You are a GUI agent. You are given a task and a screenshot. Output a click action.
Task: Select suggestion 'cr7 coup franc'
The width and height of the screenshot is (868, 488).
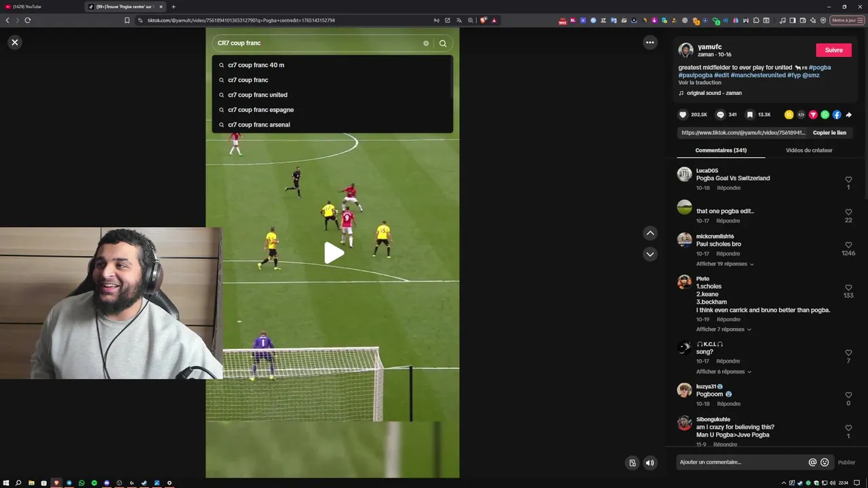[x=332, y=80]
